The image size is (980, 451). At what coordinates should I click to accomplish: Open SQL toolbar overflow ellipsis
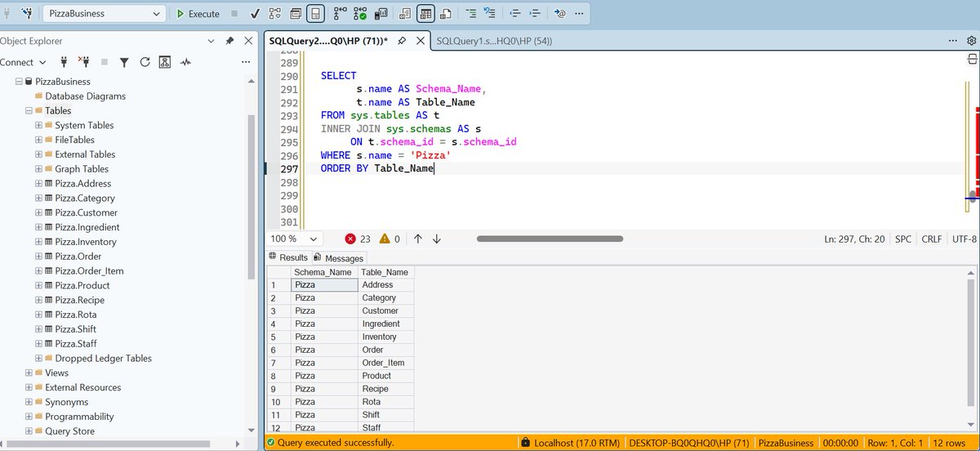(x=579, y=14)
